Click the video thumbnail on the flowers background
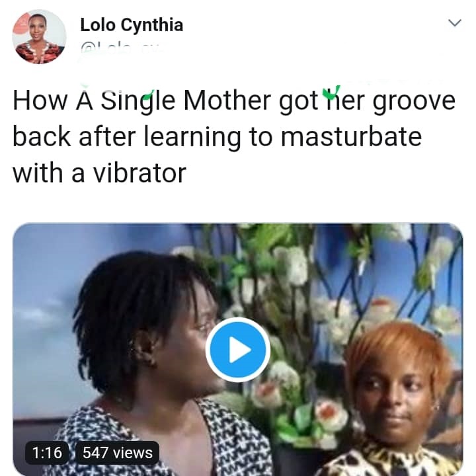The image size is (476, 476). point(297,278)
